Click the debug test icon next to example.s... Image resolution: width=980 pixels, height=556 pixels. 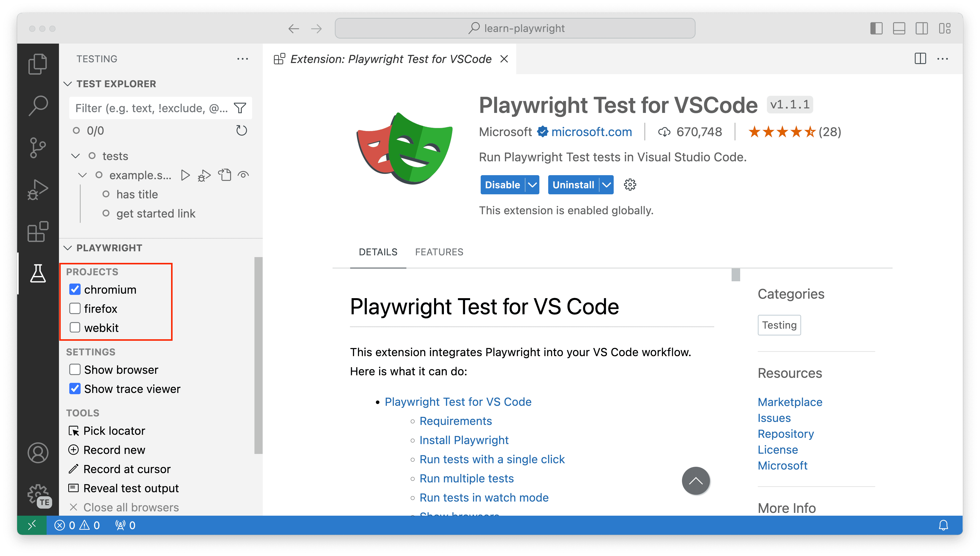coord(204,175)
